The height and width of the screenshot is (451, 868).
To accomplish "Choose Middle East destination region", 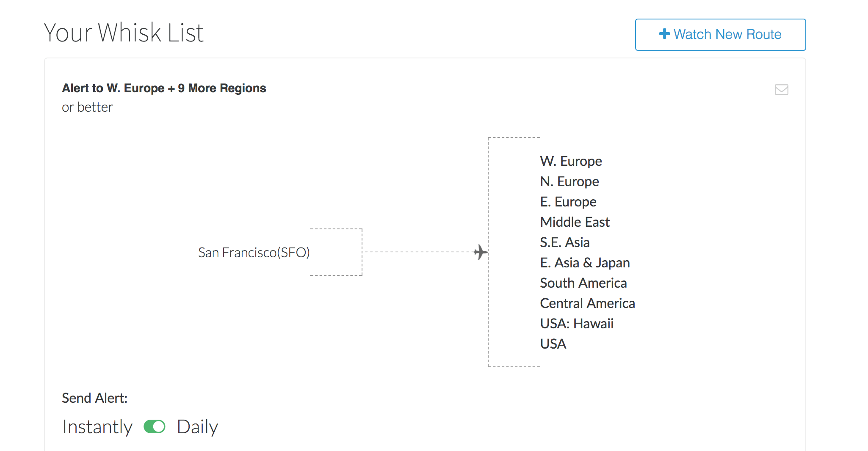I will tap(575, 222).
